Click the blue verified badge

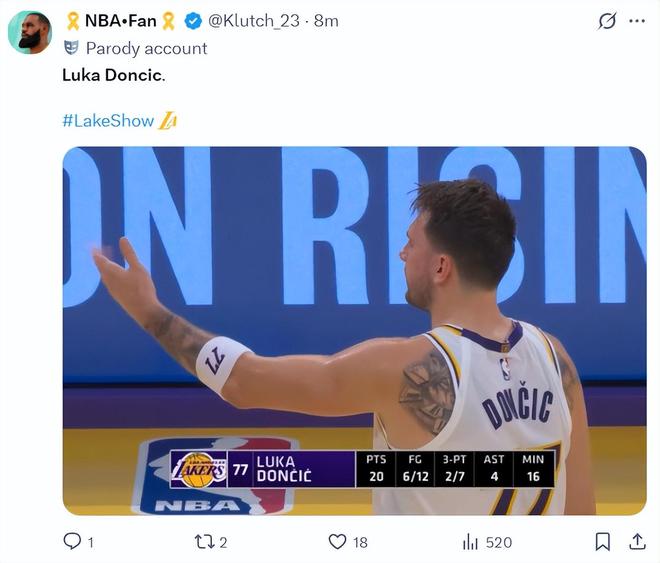(193, 21)
